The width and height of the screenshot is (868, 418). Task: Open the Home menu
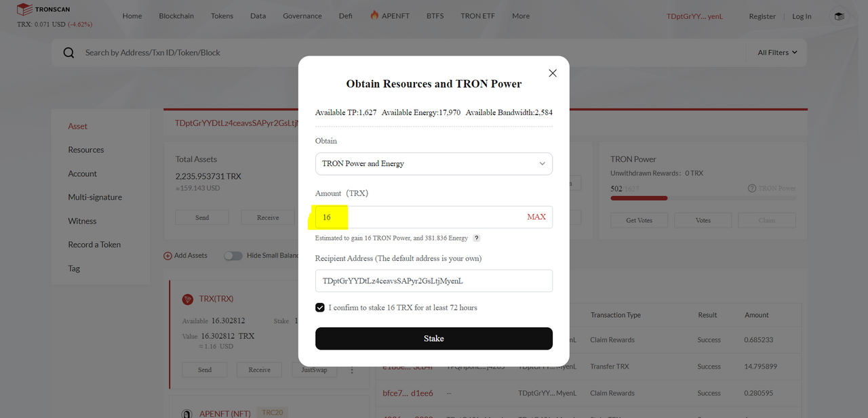click(132, 16)
